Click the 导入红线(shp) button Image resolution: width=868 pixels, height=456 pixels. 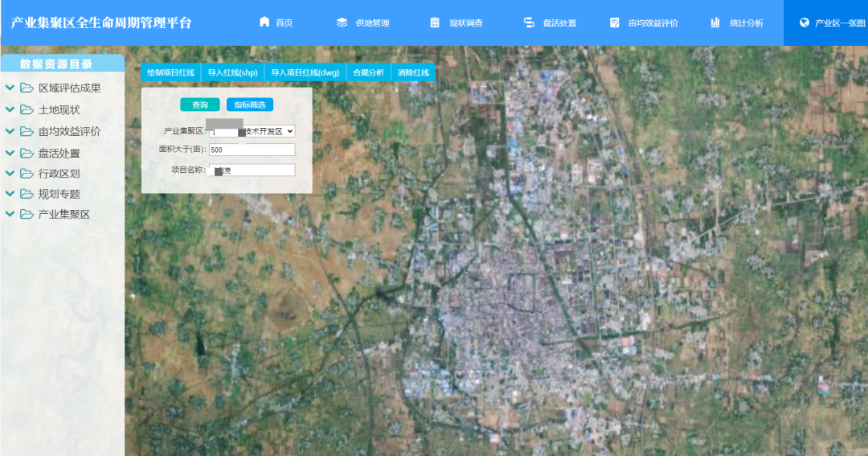click(x=232, y=72)
